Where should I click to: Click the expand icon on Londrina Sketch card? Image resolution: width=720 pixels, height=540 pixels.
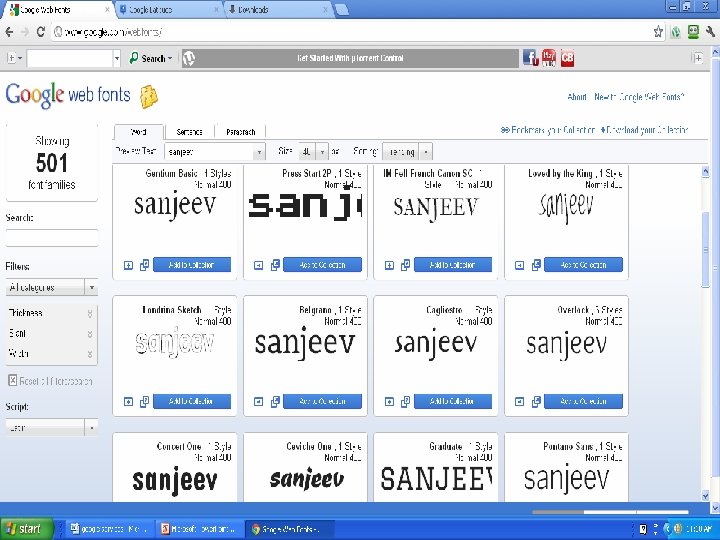(x=128, y=402)
